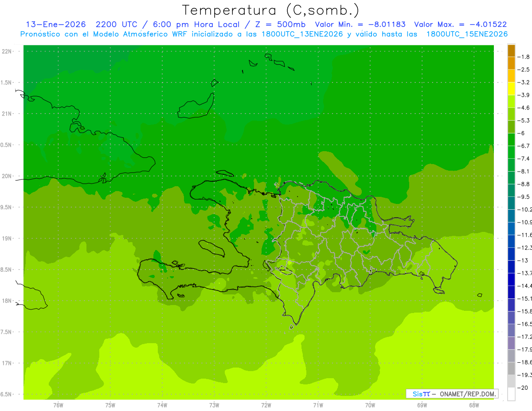The height and width of the screenshot is (411, 532).
Task: Click the date '13-Ene-2026'
Action: (x=56, y=24)
